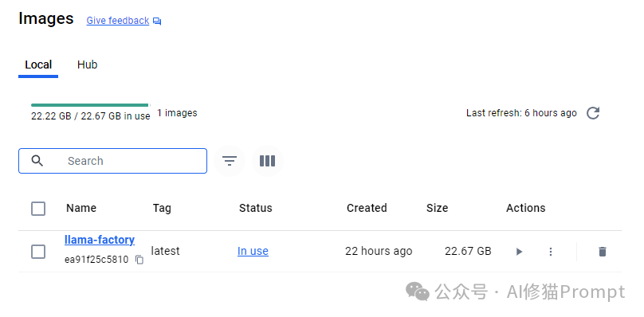644x317 pixels.
Task: Tick the llama-factory row checkbox
Action: [38, 252]
